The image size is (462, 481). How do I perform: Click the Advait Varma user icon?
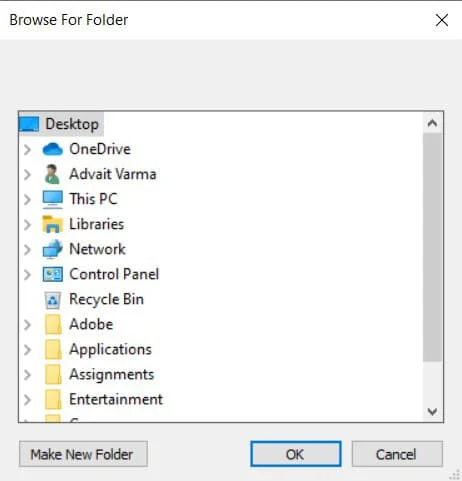tap(52, 174)
